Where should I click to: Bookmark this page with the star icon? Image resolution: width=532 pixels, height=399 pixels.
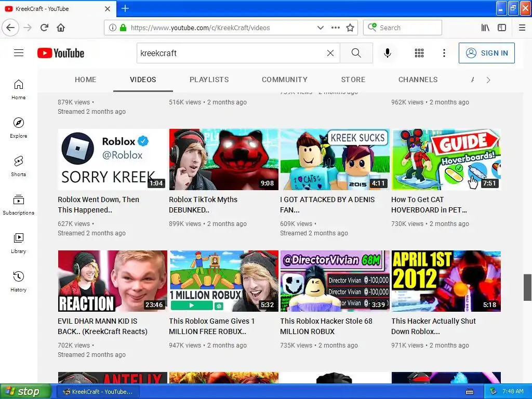pos(350,28)
